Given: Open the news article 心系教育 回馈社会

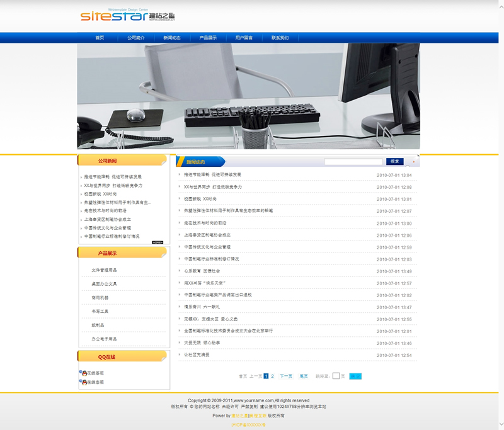Looking at the screenshot, I should (202, 271).
